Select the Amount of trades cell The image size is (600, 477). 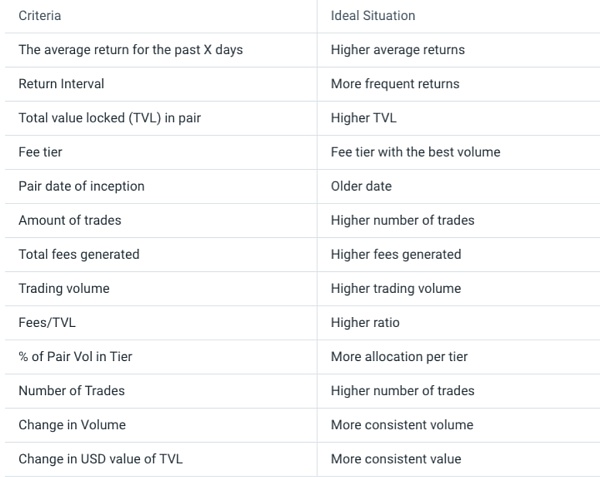[70, 220]
